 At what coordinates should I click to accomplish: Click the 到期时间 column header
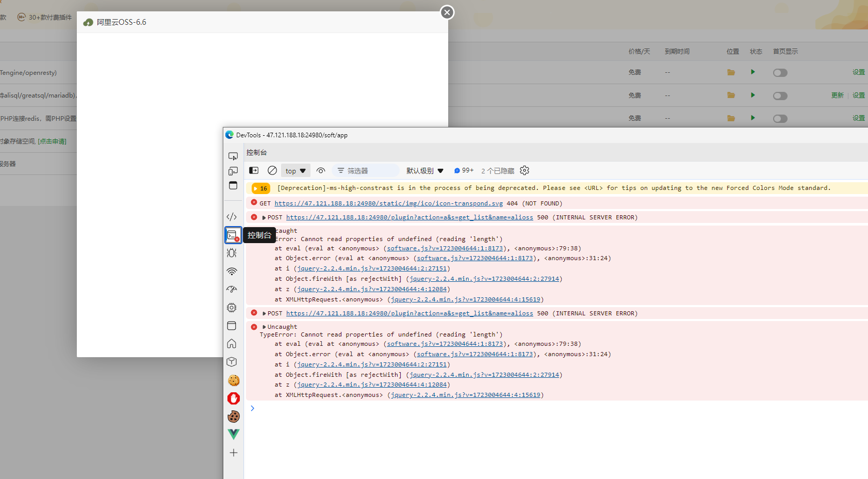coord(677,52)
